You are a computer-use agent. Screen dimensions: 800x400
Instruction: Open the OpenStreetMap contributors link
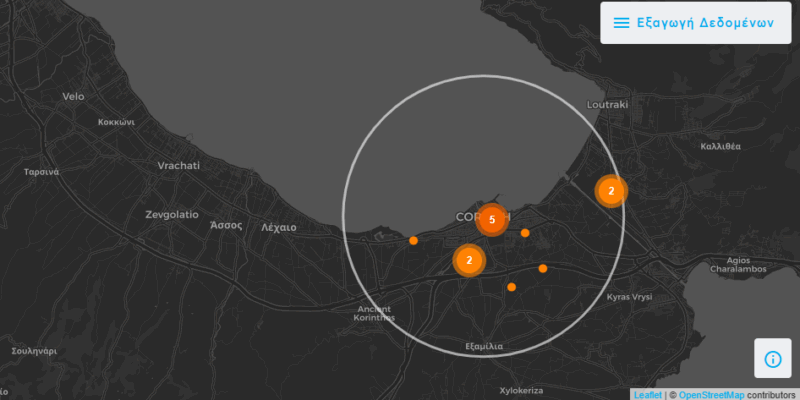(711, 395)
